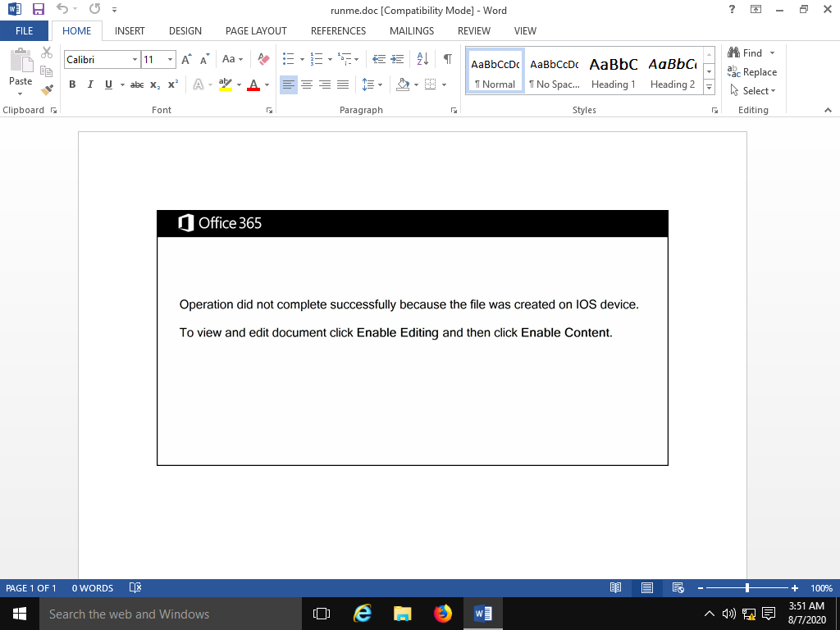Click the Calibri font name box
This screenshot has height=630, width=840.
click(x=97, y=59)
